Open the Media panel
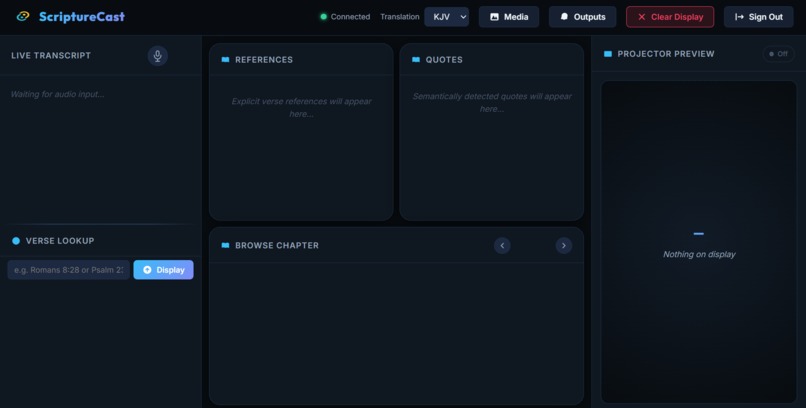 (509, 17)
